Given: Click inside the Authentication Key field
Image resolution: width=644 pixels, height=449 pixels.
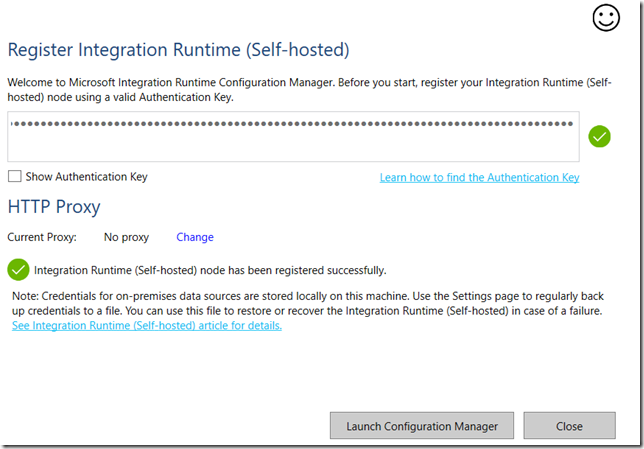Looking at the screenshot, I should [293, 136].
